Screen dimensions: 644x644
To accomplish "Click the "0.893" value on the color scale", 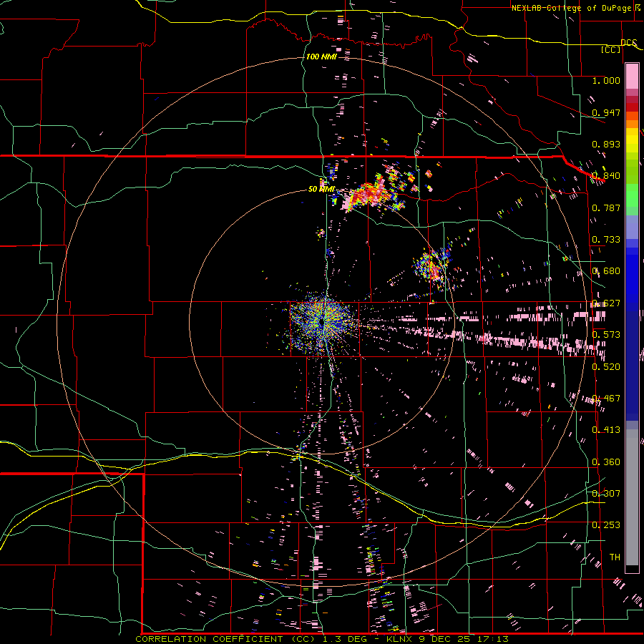I will coord(606,144).
